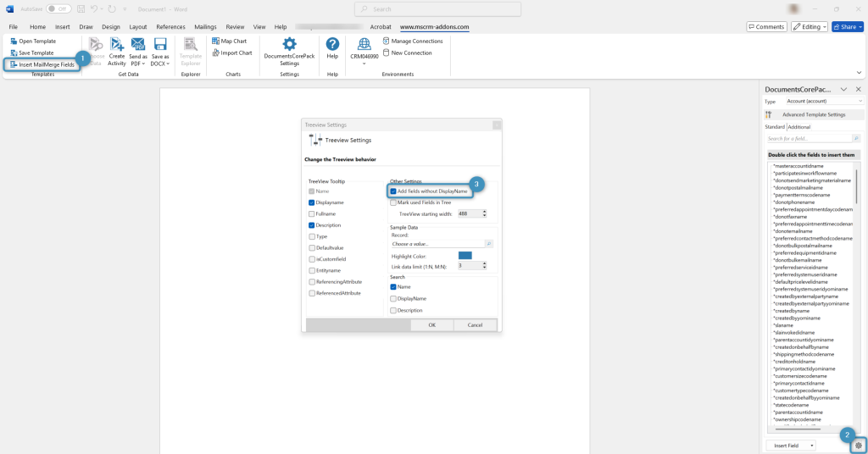This screenshot has height=454, width=868.
Task: Open the Type Account dropdown
Action: pyautogui.click(x=824, y=101)
